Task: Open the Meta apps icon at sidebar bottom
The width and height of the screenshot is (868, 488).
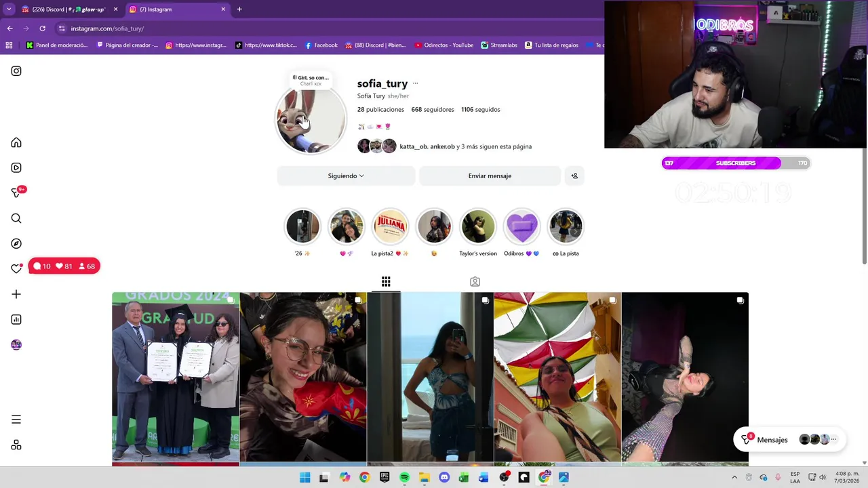Action: (x=16, y=445)
